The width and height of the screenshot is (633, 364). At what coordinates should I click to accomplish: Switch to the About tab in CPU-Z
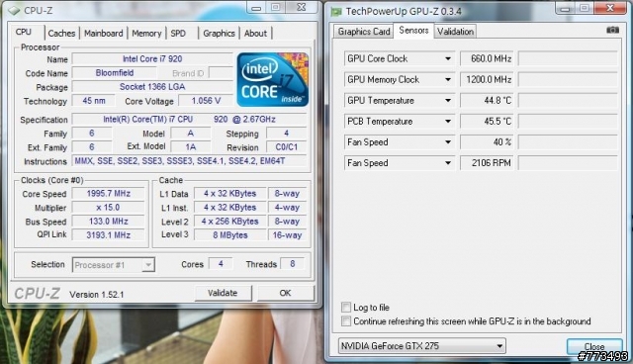coord(255,34)
